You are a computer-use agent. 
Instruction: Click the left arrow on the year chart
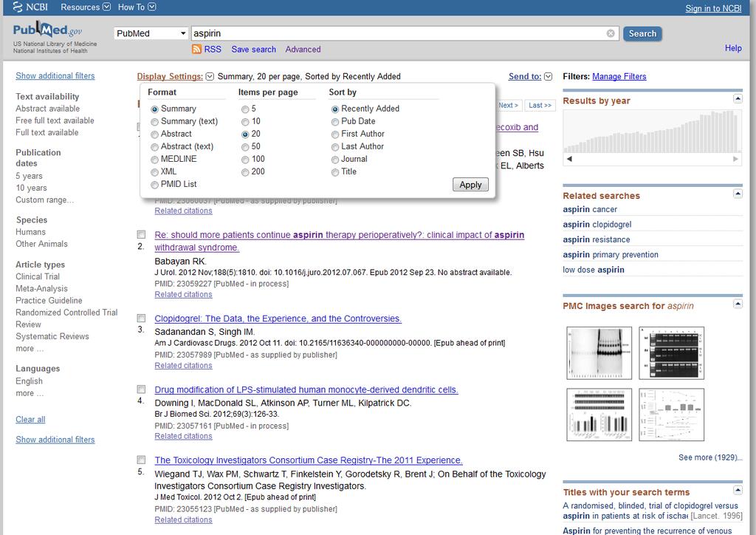(x=569, y=159)
